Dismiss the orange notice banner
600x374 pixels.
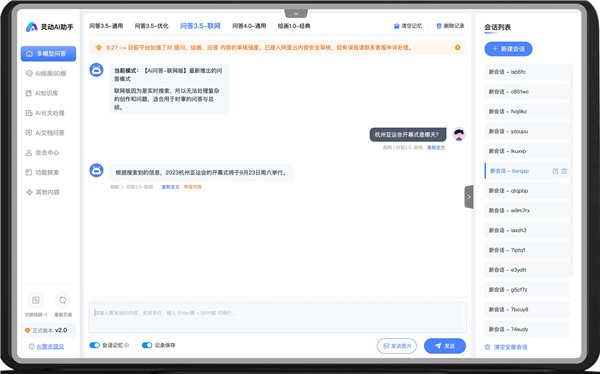(x=458, y=47)
